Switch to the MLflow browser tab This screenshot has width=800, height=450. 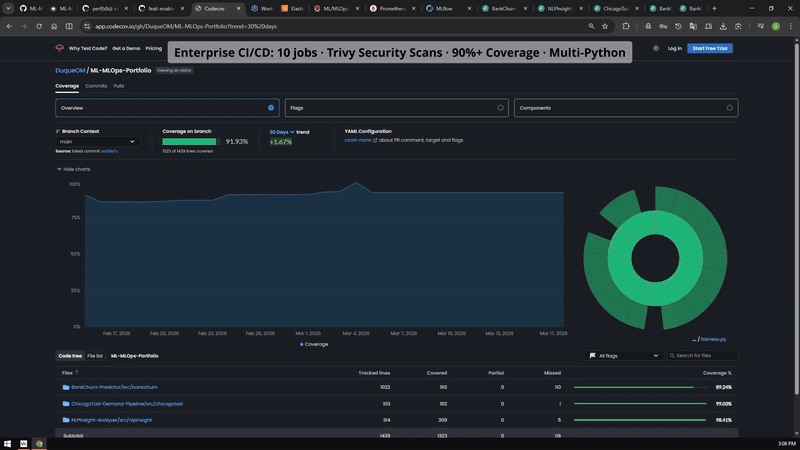(449, 9)
